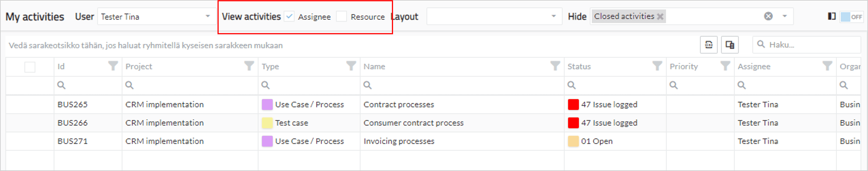Open the column chooser icon
This screenshot has height=171, width=868.
click(730, 45)
